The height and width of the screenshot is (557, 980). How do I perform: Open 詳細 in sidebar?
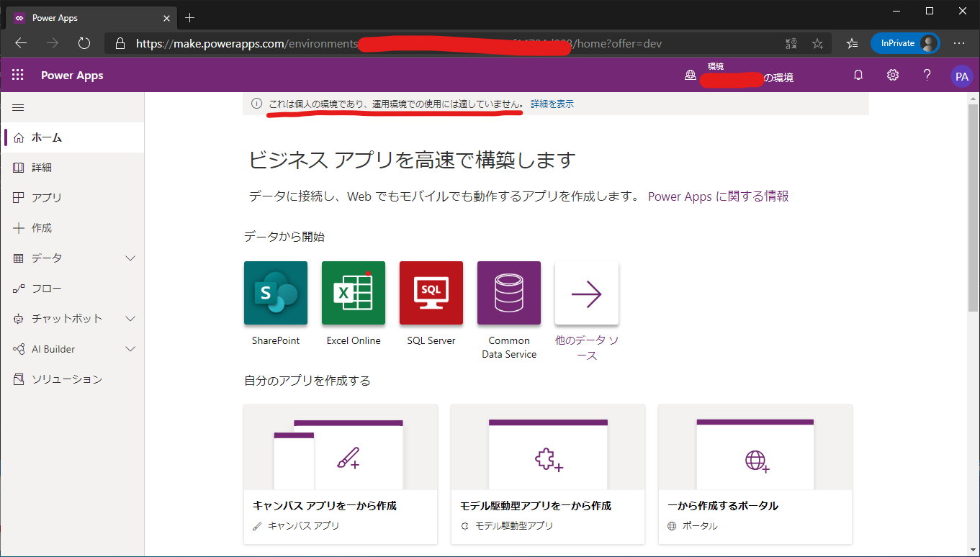click(x=72, y=168)
